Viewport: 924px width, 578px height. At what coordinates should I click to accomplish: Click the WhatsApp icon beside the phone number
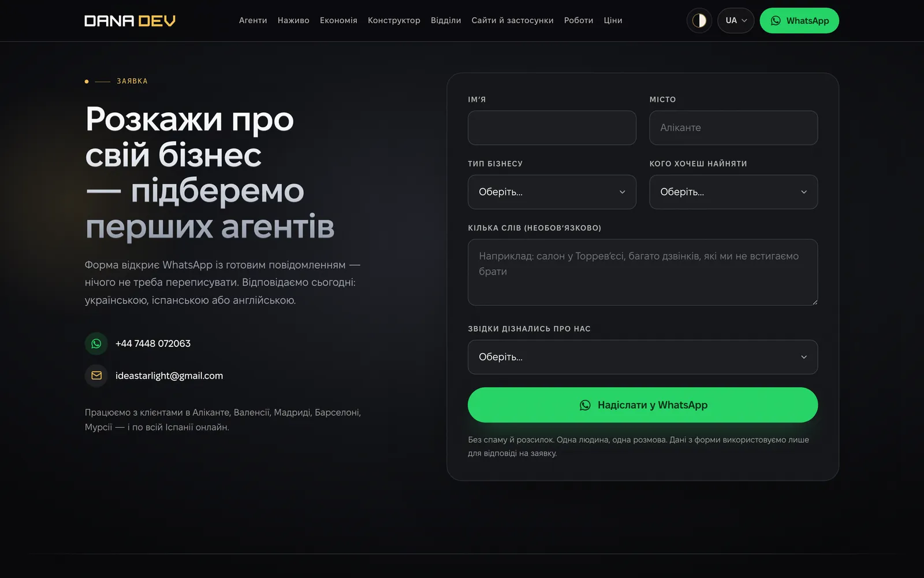click(96, 343)
